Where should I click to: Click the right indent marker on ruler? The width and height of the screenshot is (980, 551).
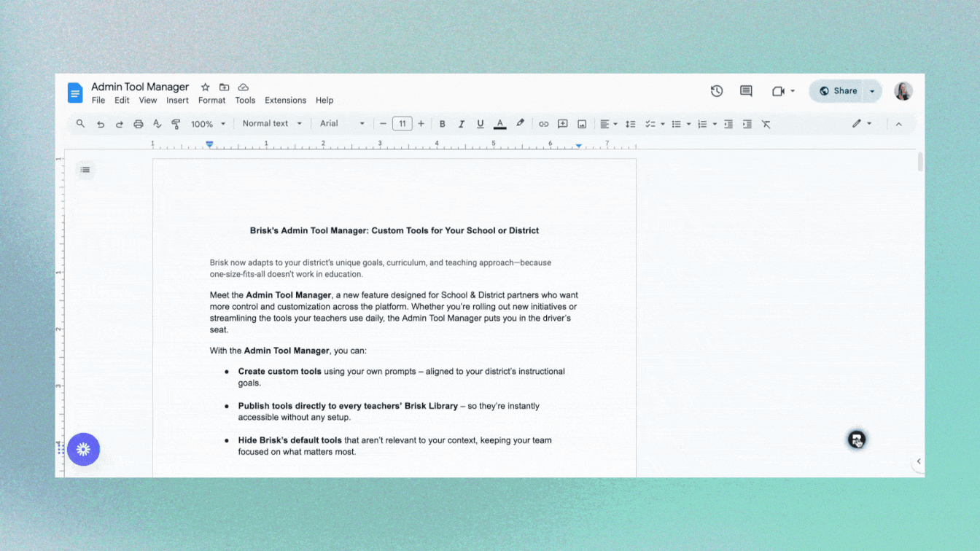[579, 146]
